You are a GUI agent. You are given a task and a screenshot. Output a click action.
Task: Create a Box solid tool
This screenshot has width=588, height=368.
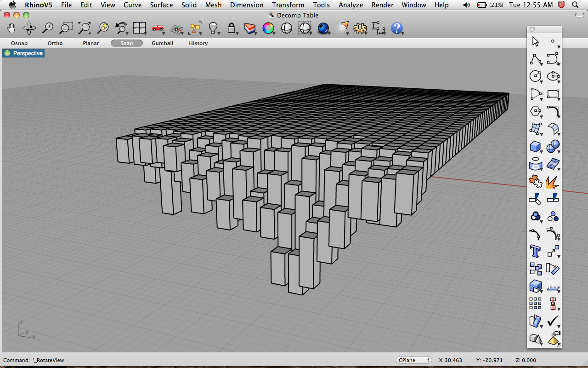pyautogui.click(x=536, y=147)
